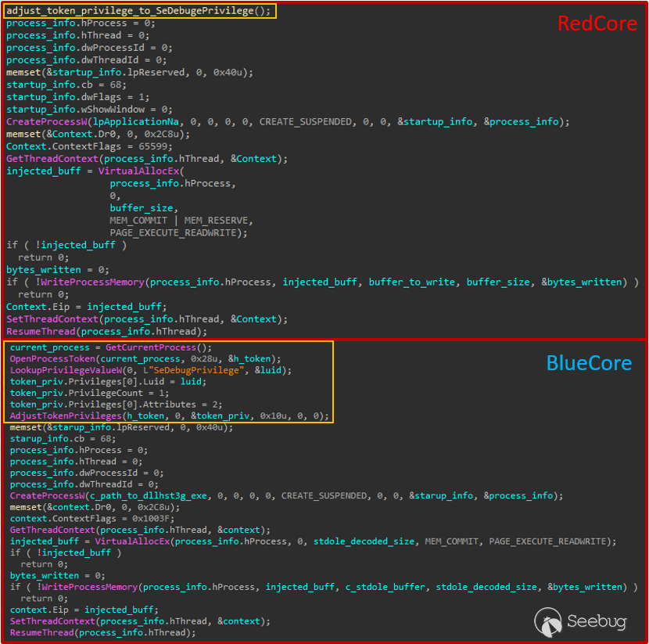Click 'token_priv.Privileges[0].Attributes = 2;' line
This screenshot has height=644, width=649.
tap(116, 405)
